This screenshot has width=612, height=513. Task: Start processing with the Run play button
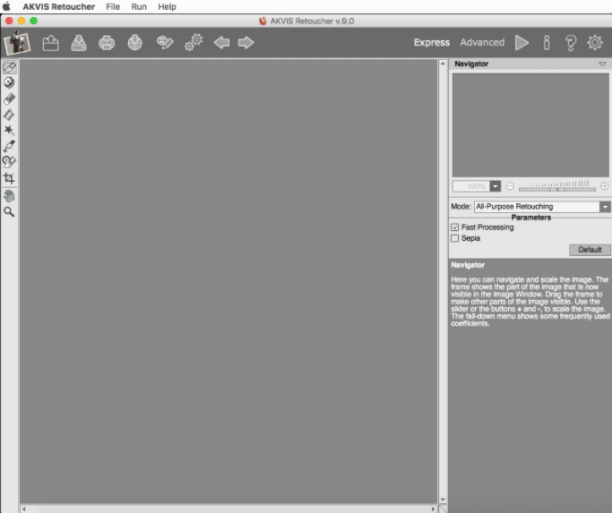(x=521, y=43)
